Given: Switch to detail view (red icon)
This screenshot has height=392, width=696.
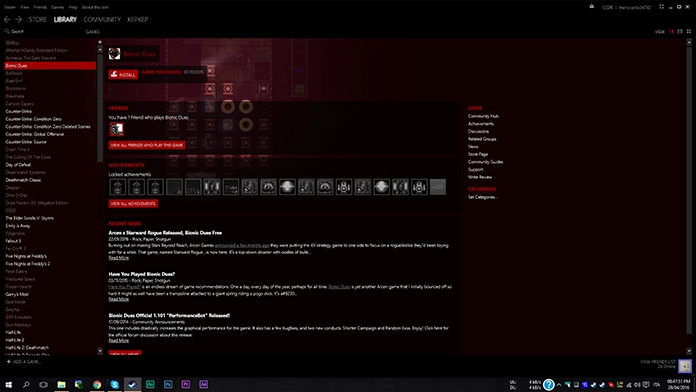Looking at the screenshot, I should [672, 32].
